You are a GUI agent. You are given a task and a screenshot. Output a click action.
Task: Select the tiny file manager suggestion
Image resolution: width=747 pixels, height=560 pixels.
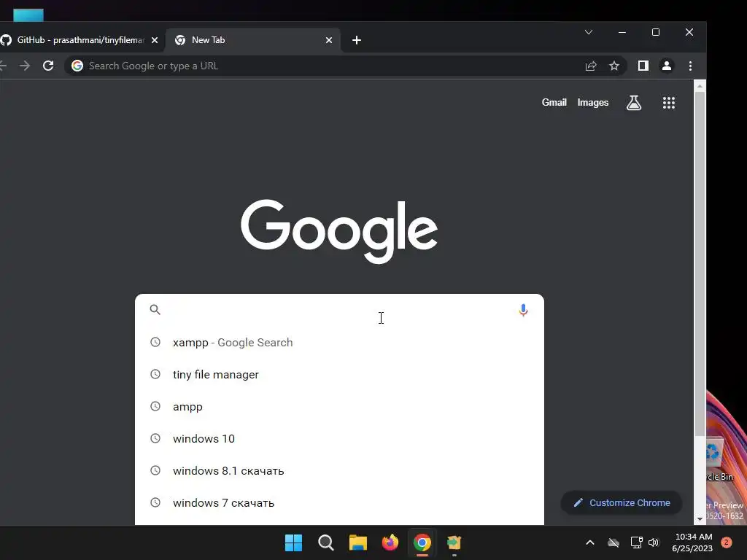click(x=339, y=374)
